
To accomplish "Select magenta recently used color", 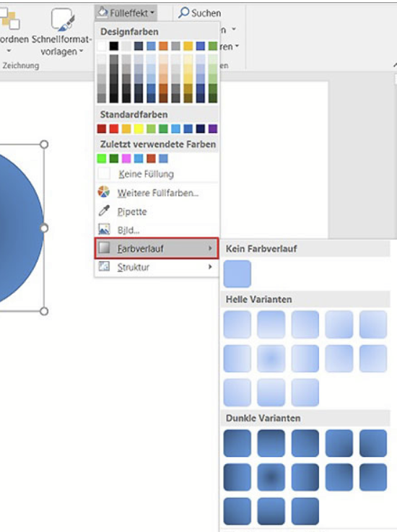I will click(126, 159).
